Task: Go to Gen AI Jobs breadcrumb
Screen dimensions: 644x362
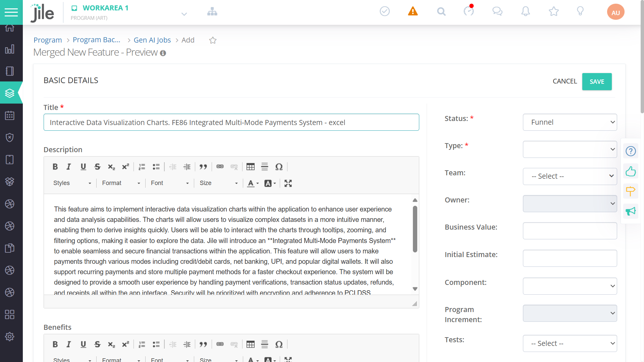Action: [x=152, y=40]
